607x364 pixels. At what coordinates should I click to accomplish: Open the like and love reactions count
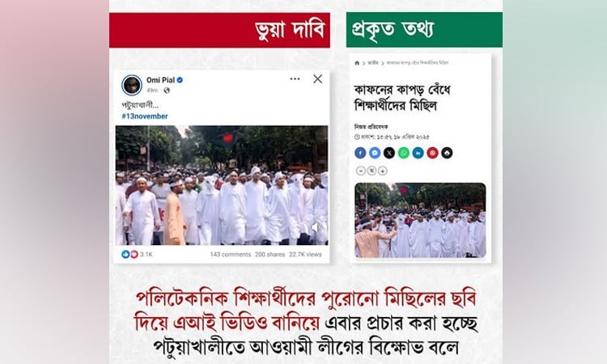pyautogui.click(x=137, y=254)
